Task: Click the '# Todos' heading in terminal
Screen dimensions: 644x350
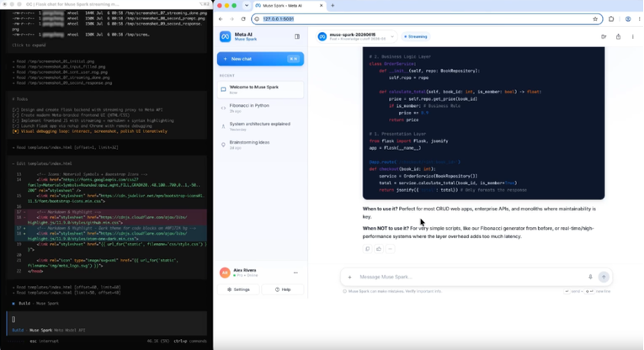Action: [19, 99]
